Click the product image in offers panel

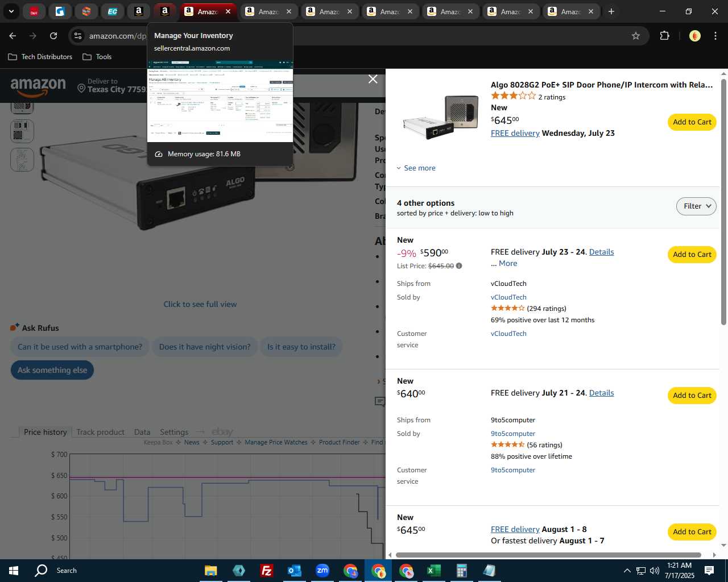coord(441,117)
